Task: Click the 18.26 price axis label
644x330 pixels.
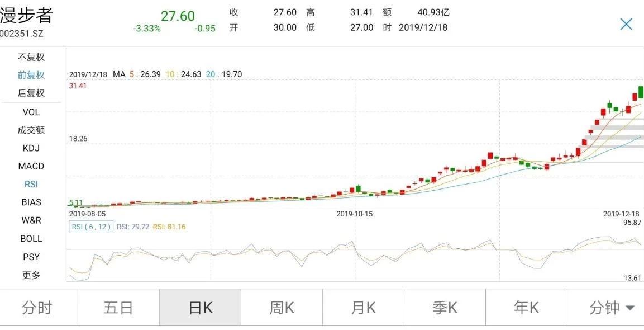Action: (x=78, y=139)
